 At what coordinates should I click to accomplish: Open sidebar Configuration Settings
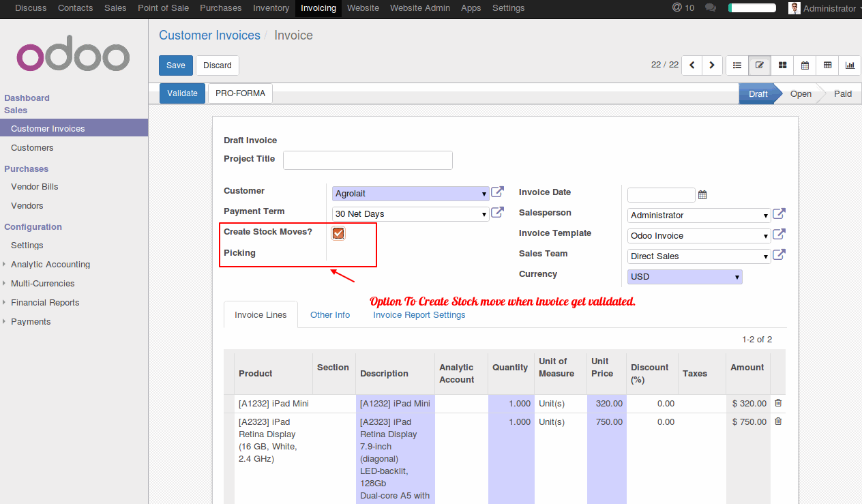pyautogui.click(x=27, y=246)
